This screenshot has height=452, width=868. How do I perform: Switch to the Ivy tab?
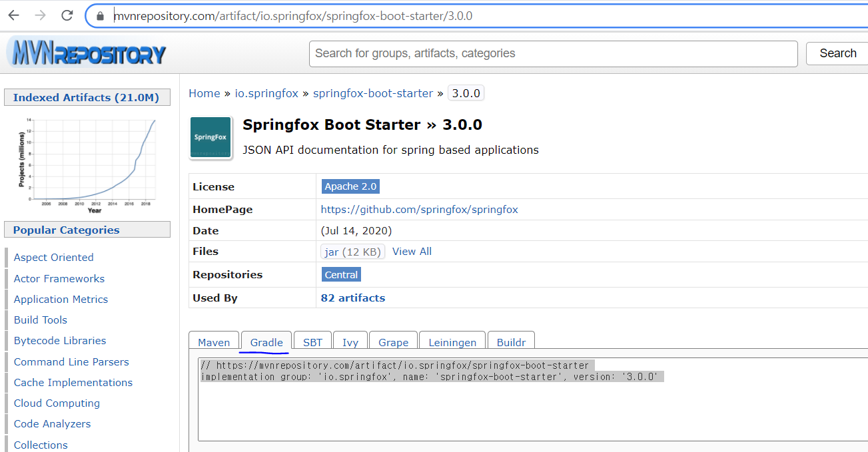pos(350,341)
